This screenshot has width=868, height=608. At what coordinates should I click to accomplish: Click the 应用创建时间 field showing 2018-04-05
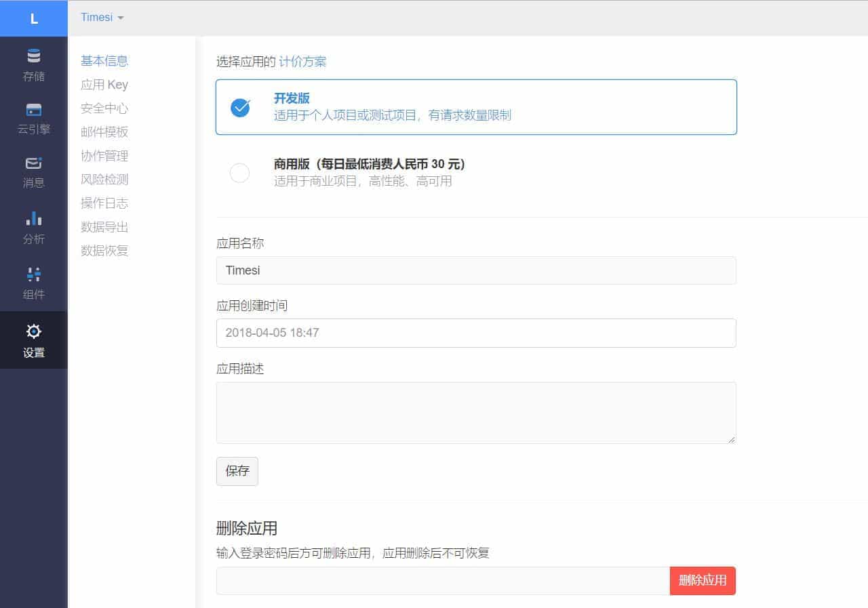(476, 333)
